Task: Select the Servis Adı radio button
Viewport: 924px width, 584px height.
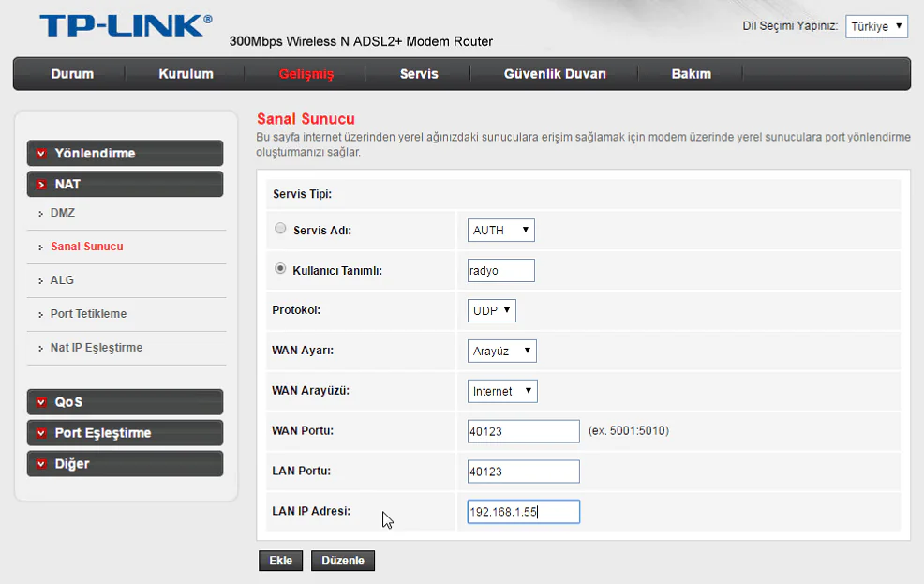Action: pyautogui.click(x=279, y=227)
